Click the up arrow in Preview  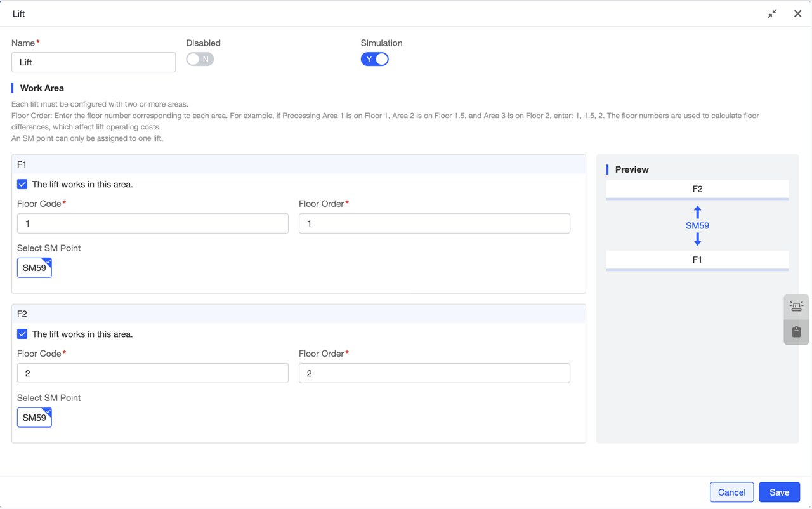click(697, 212)
